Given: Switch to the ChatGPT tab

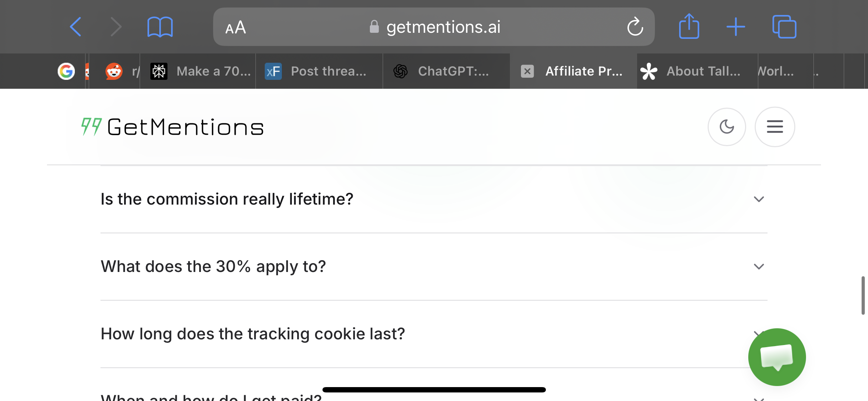Looking at the screenshot, I should (446, 71).
